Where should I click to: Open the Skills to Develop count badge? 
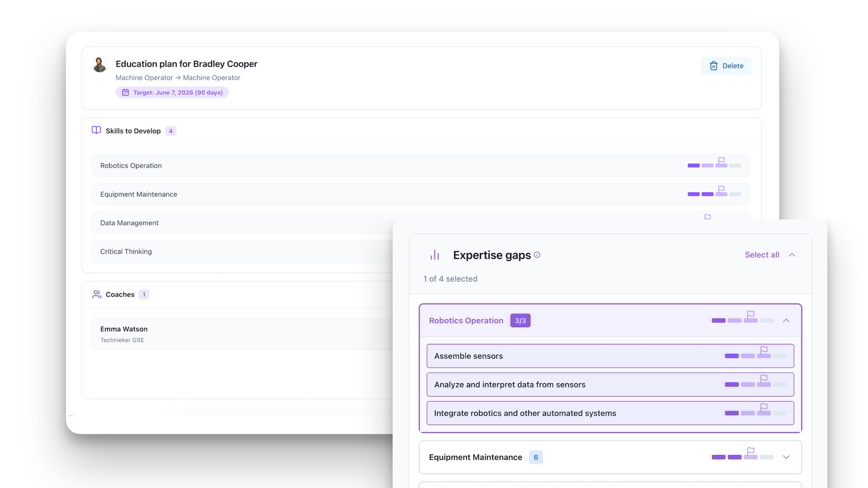point(171,131)
